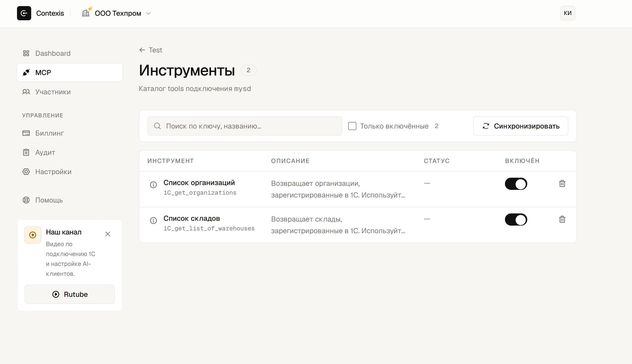Open the Rutube channel button
The image size is (632, 364).
coord(70,294)
